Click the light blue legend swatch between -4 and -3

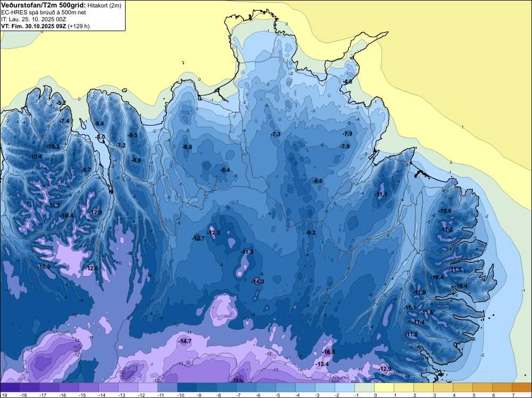[305, 387]
